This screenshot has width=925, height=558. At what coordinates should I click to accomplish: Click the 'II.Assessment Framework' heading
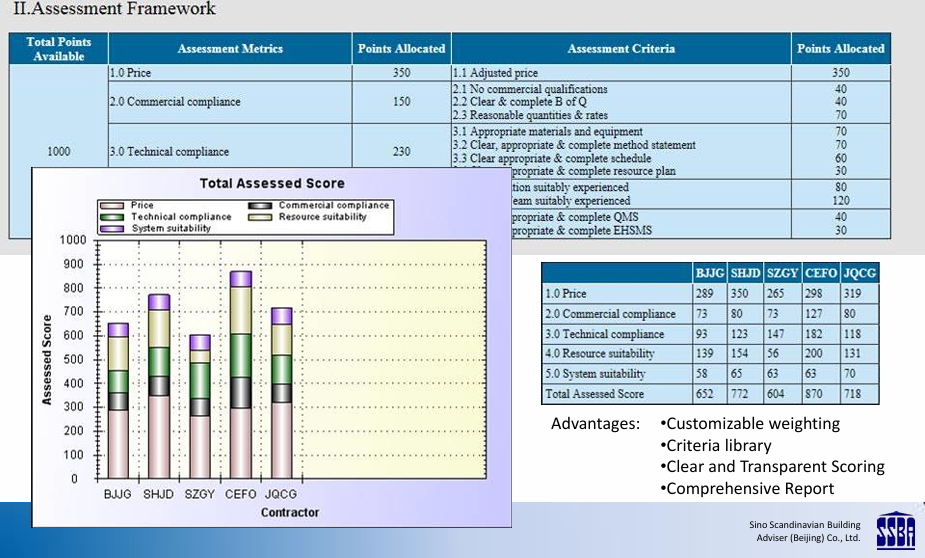[x=114, y=9]
